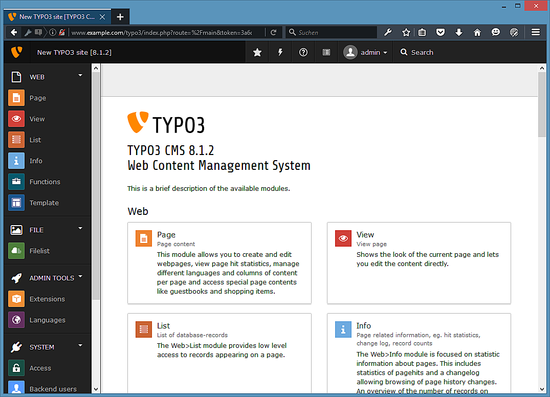The width and height of the screenshot is (550, 397).
Task: Open the help question mark menu
Action: click(303, 52)
